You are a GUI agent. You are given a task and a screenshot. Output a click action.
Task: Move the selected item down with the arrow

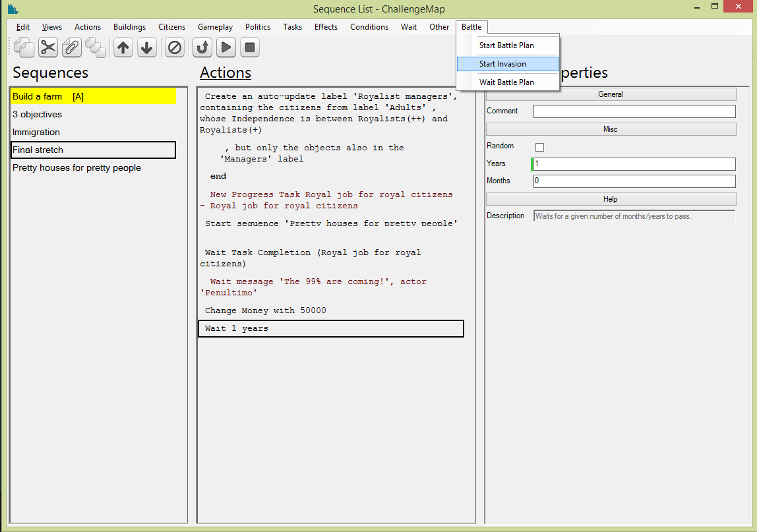point(146,47)
